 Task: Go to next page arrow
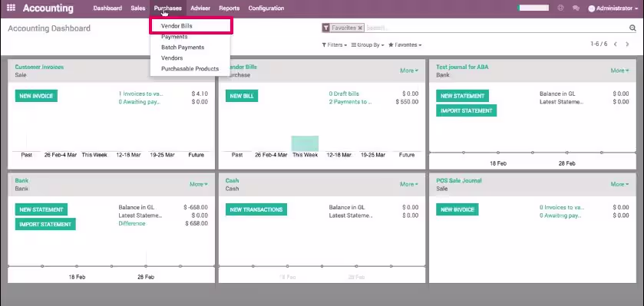click(627, 44)
